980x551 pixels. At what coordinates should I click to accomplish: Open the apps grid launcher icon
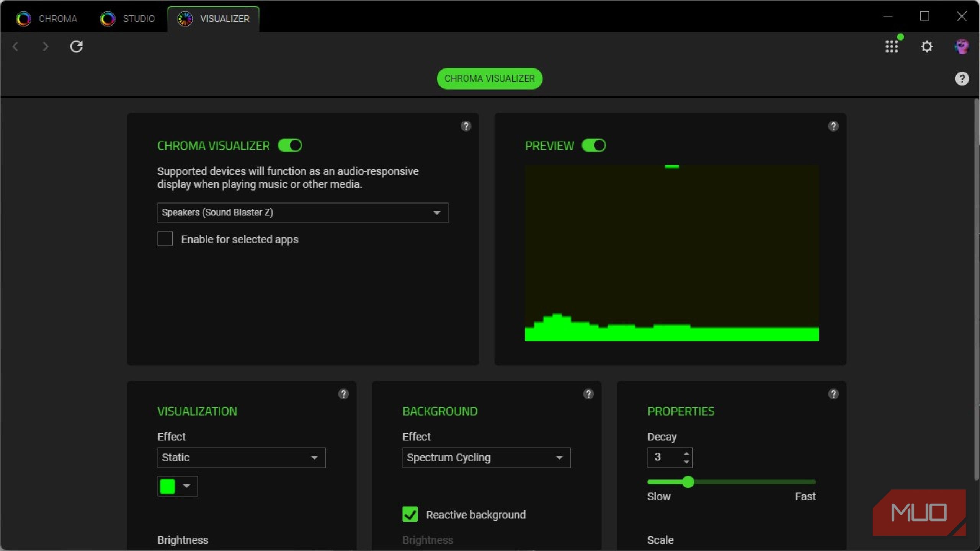coord(892,47)
